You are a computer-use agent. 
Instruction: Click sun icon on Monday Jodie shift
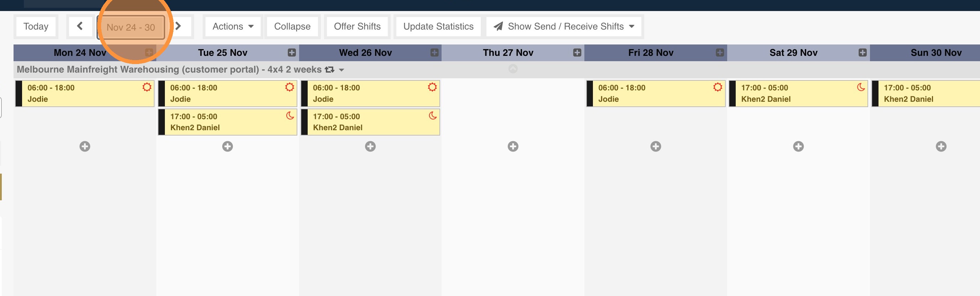point(147,87)
